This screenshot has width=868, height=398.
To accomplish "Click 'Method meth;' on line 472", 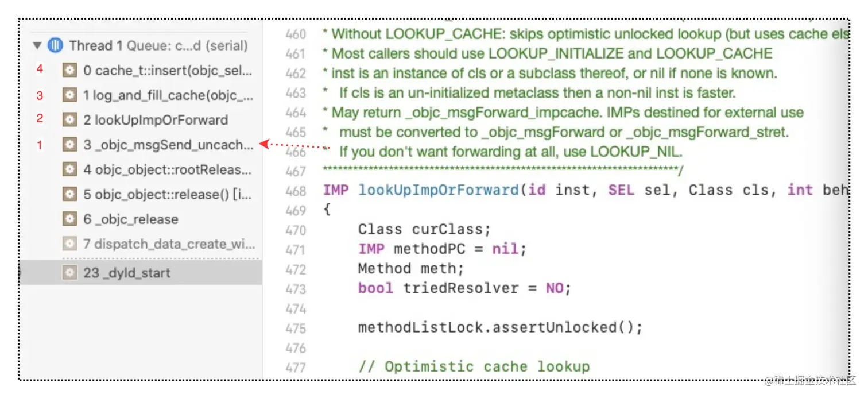I will (x=410, y=269).
